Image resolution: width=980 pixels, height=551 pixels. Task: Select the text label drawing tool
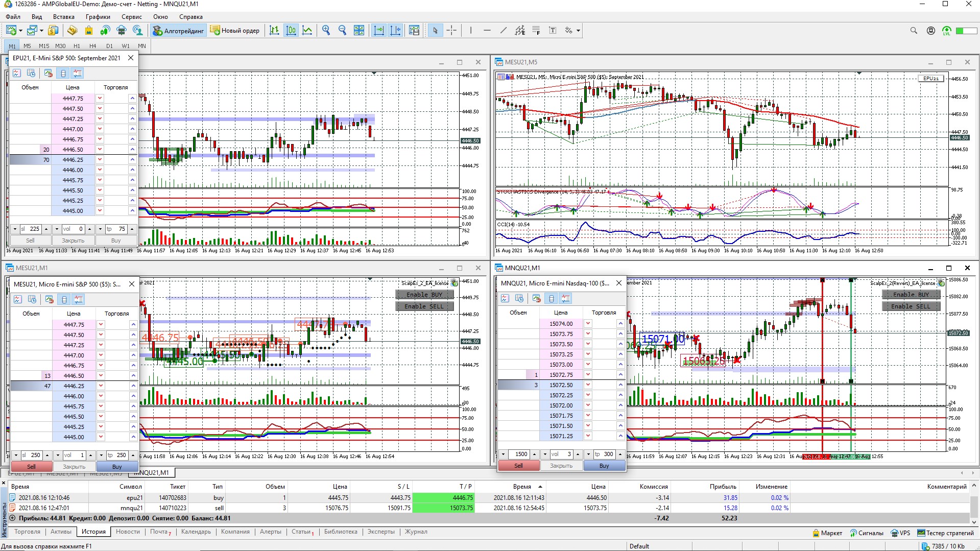tap(553, 31)
